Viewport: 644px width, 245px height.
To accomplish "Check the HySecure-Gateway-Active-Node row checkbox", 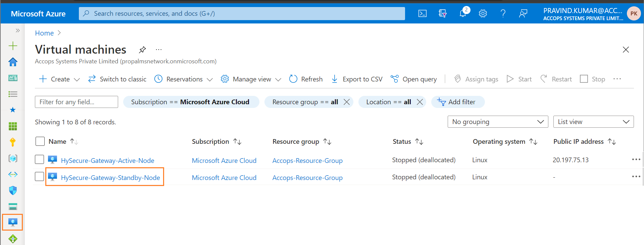I will (x=40, y=160).
